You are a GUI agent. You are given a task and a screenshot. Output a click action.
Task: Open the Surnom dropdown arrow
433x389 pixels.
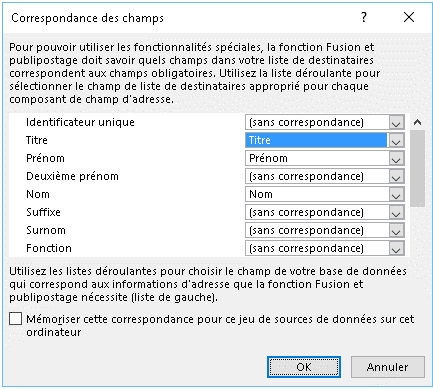[396, 230]
